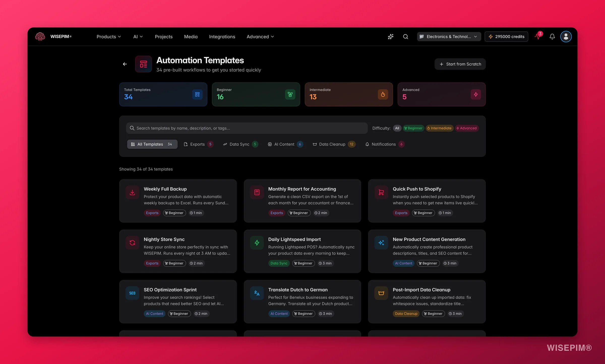This screenshot has width=605, height=364.
Task: Select the Exports tab
Action: coord(198,144)
